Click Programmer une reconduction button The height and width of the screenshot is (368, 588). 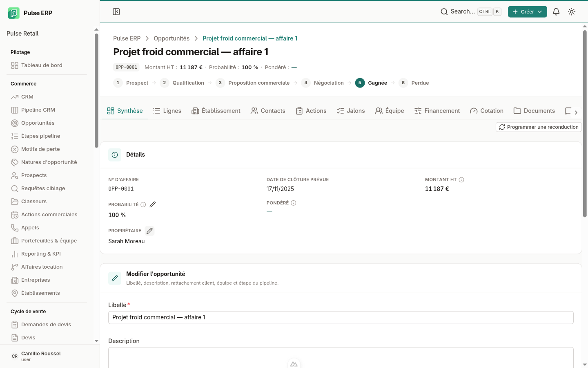pyautogui.click(x=539, y=127)
